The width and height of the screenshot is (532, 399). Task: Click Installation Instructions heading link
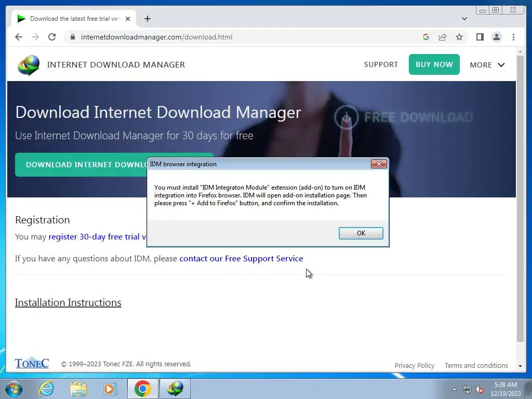tap(68, 302)
